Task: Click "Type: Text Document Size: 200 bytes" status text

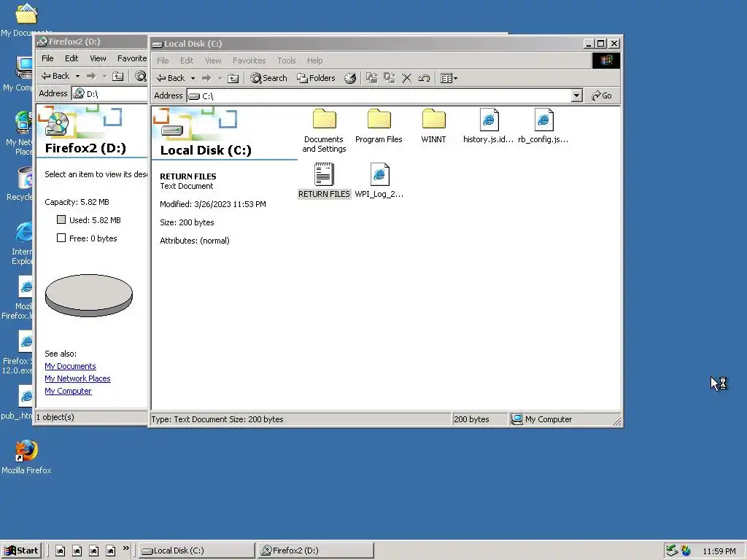Action: point(217,419)
